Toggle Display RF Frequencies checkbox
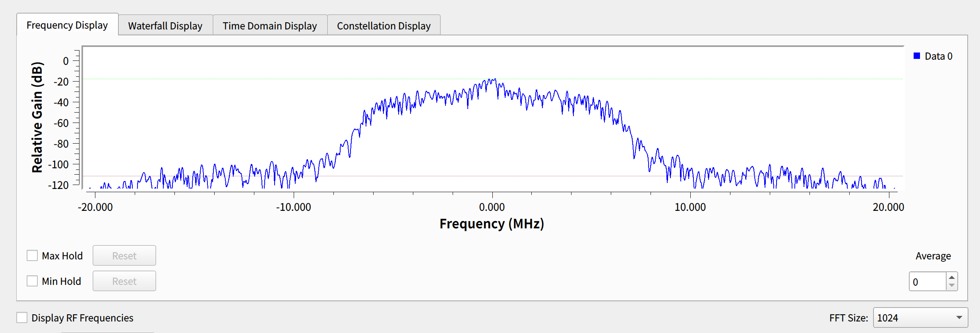Viewport: 980px width, 333px height. tap(22, 317)
